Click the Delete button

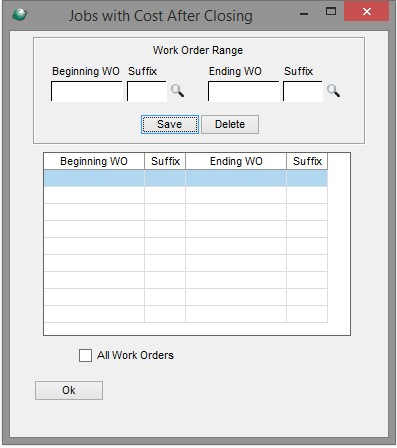230,124
